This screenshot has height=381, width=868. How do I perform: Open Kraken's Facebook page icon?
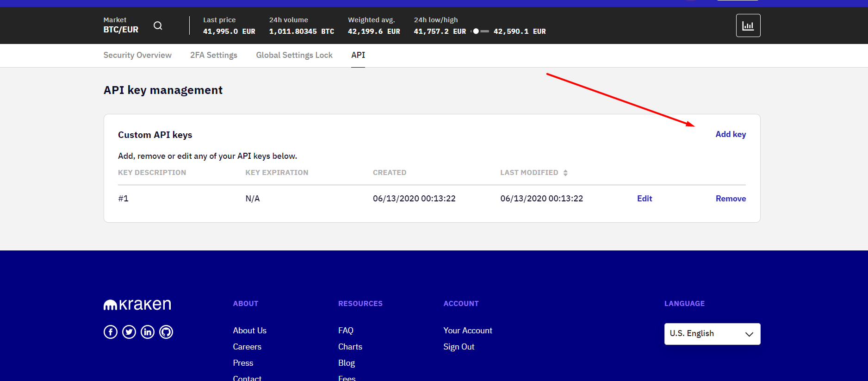pos(111,332)
